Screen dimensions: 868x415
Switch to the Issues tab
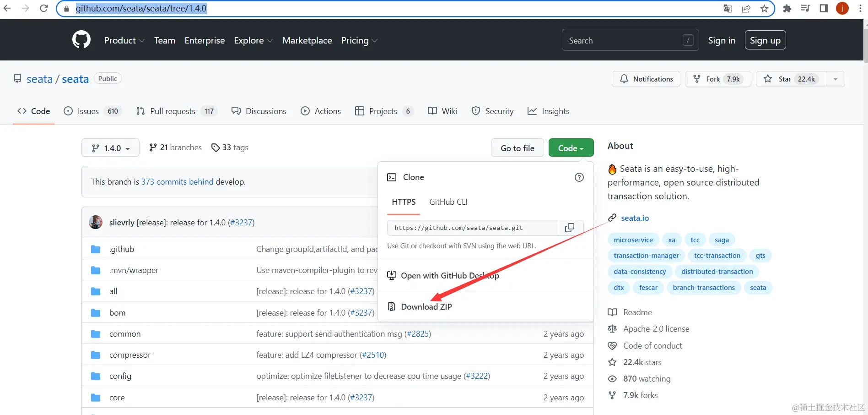pyautogui.click(x=92, y=111)
